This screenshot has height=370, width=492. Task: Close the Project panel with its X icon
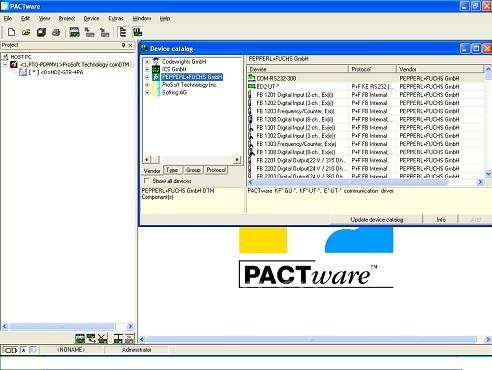tap(130, 45)
